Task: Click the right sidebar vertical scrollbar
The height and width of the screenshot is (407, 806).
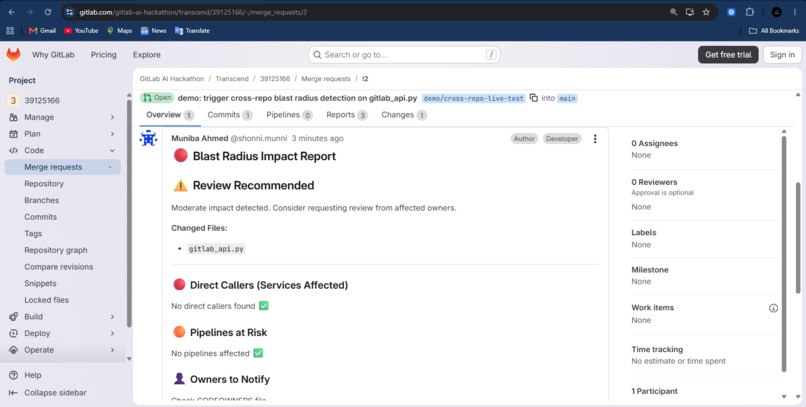Action: (x=784, y=252)
